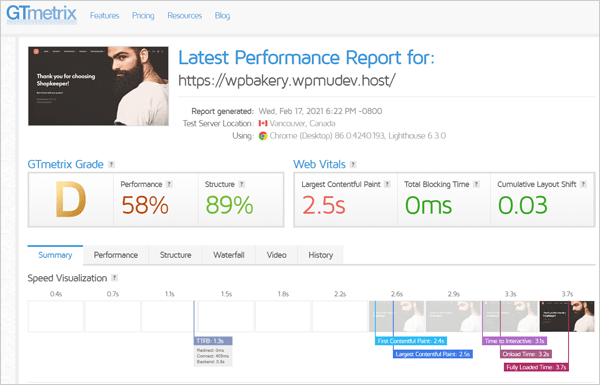
Task: Click the 2.9s filmstrip frame
Action: click(x=453, y=316)
